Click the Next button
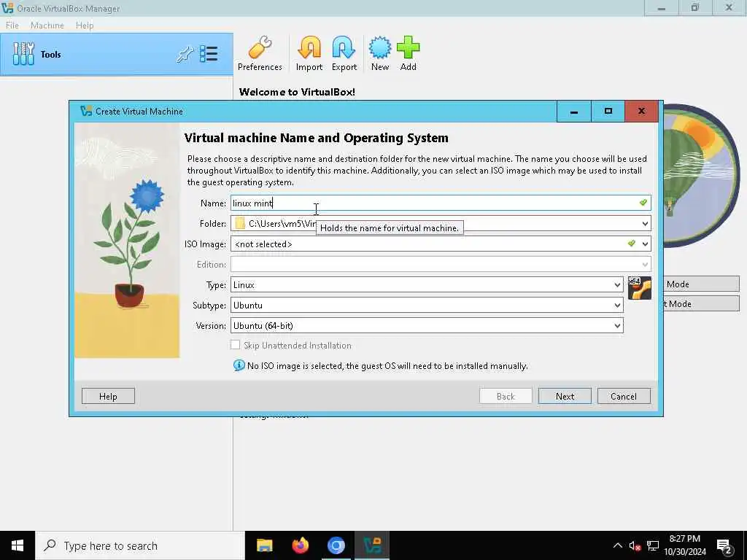The height and width of the screenshot is (560, 747). [565, 396]
